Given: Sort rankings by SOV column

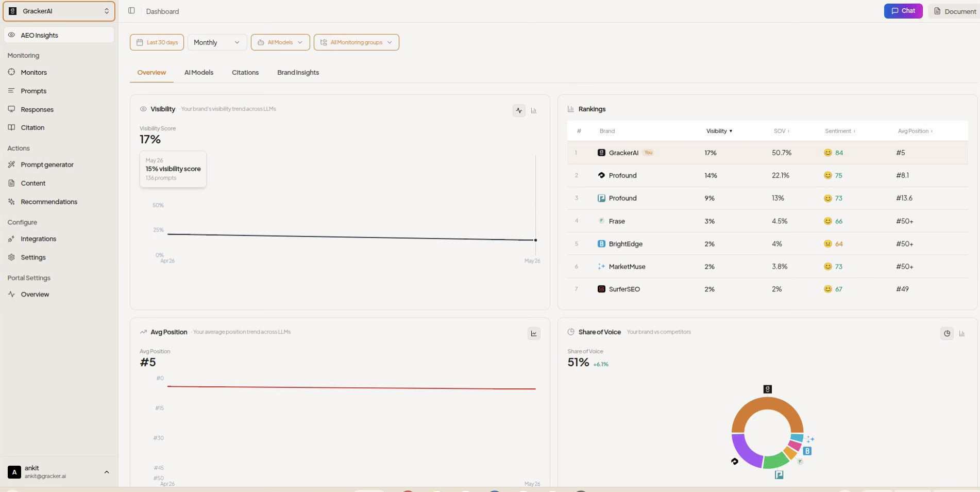Looking at the screenshot, I should [782, 131].
